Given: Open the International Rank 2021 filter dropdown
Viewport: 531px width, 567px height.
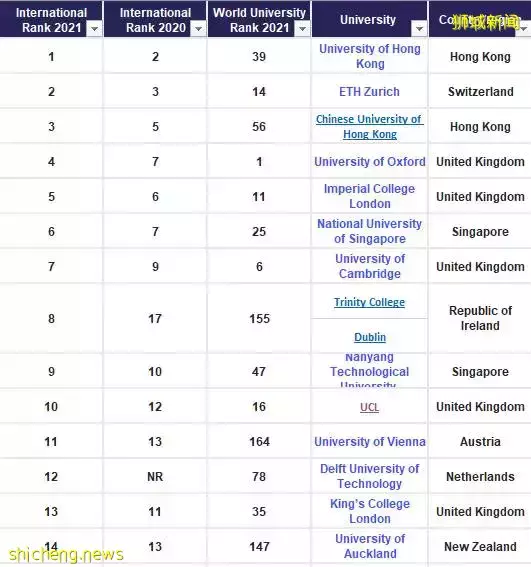Looking at the screenshot, I should (x=94, y=29).
